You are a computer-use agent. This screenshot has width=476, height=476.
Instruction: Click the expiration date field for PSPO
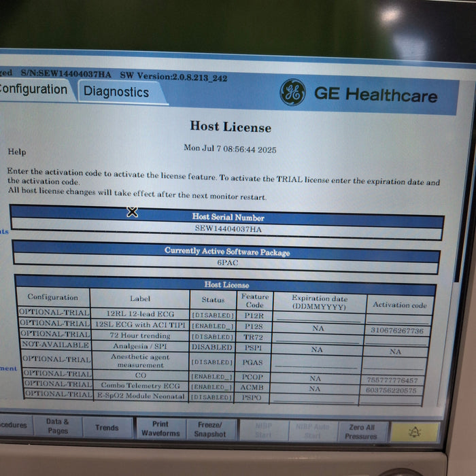313,398
